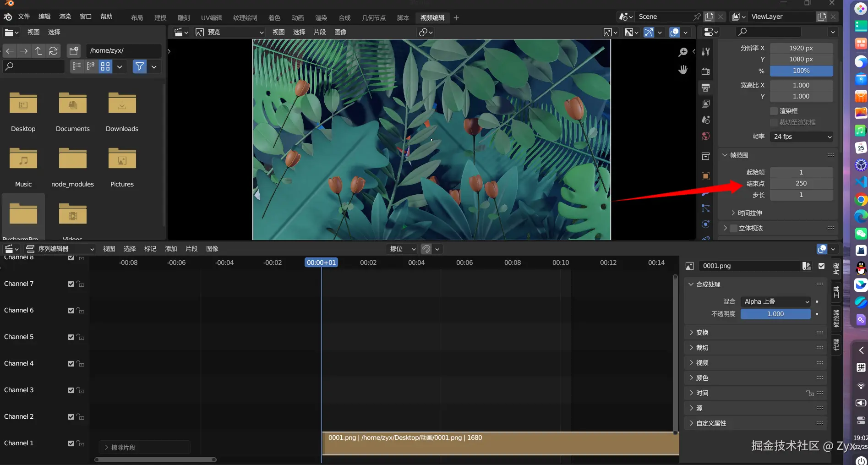Disable the Channel 5 mute checkbox
This screenshot has height=465, width=868.
pyautogui.click(x=71, y=337)
